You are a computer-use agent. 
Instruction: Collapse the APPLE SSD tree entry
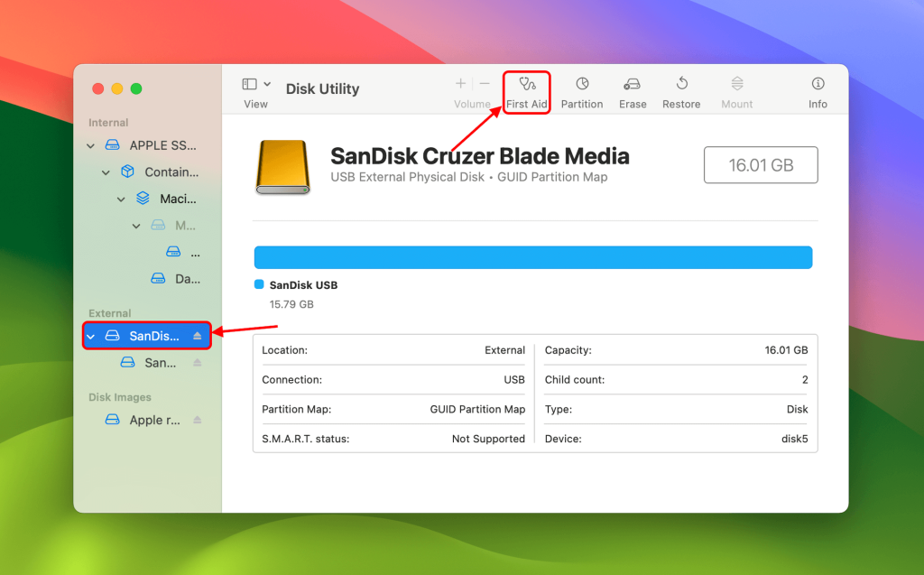click(90, 144)
